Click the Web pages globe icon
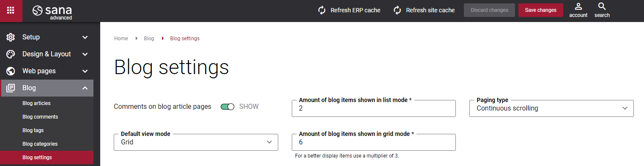 pyautogui.click(x=11, y=71)
